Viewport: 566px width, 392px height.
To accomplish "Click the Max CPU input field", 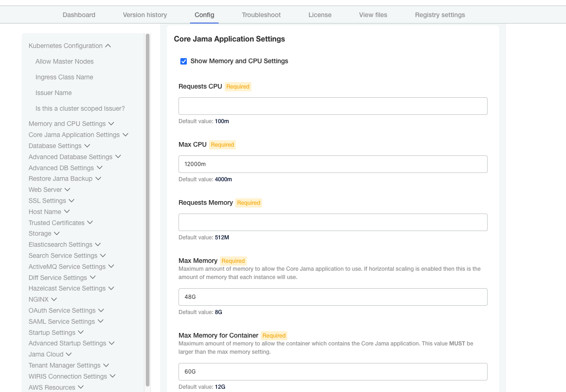I will click(333, 164).
